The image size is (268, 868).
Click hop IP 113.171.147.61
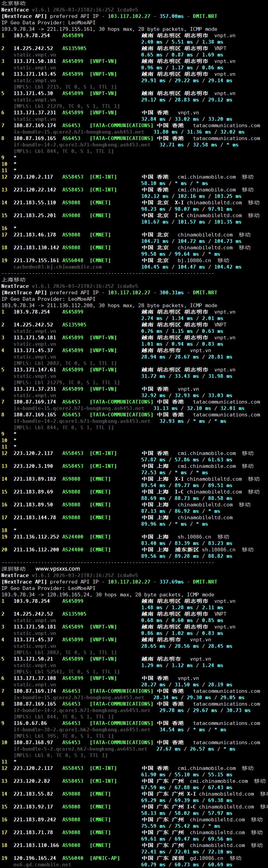click(35, 370)
